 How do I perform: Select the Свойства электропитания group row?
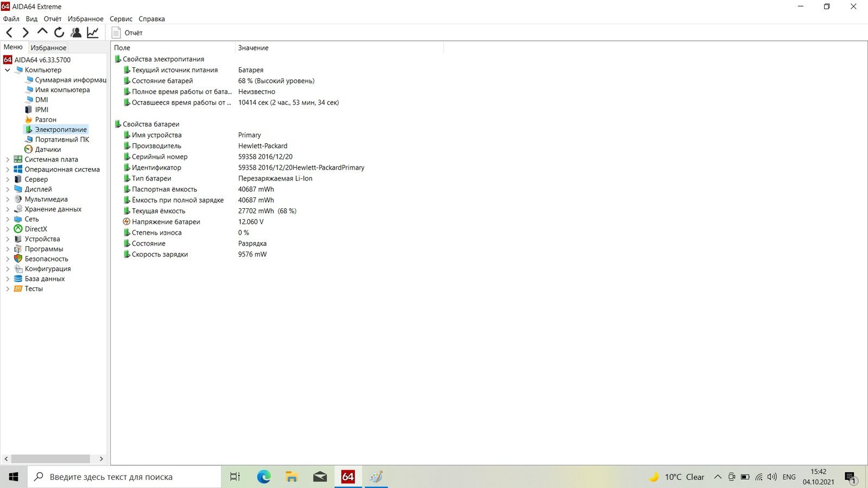159,59
